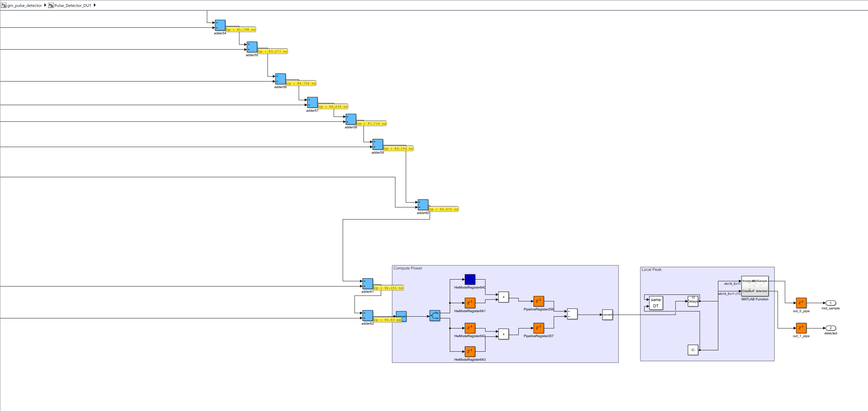868x411 pixels.
Task: Select the detected output port 2
Action: pyautogui.click(x=830, y=328)
